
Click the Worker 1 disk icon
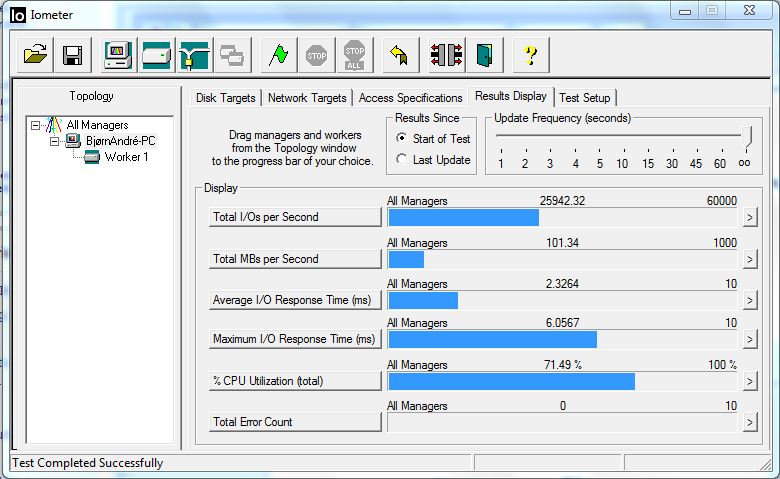point(92,157)
